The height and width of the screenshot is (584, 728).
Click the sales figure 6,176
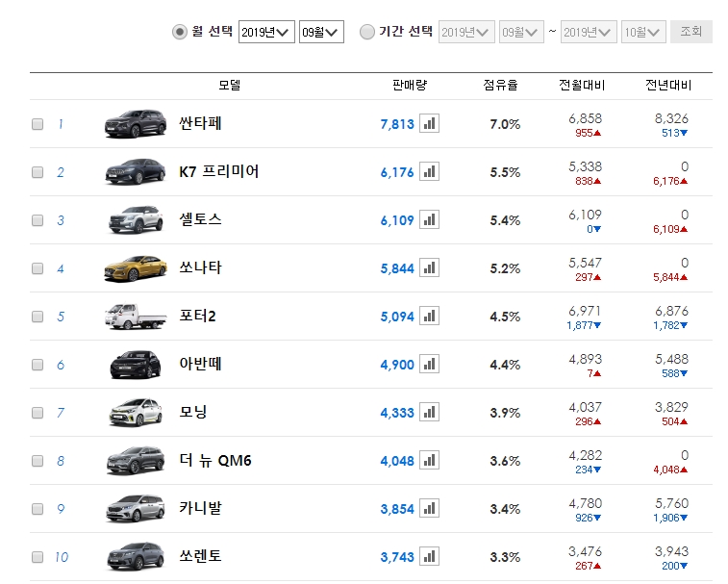click(397, 172)
